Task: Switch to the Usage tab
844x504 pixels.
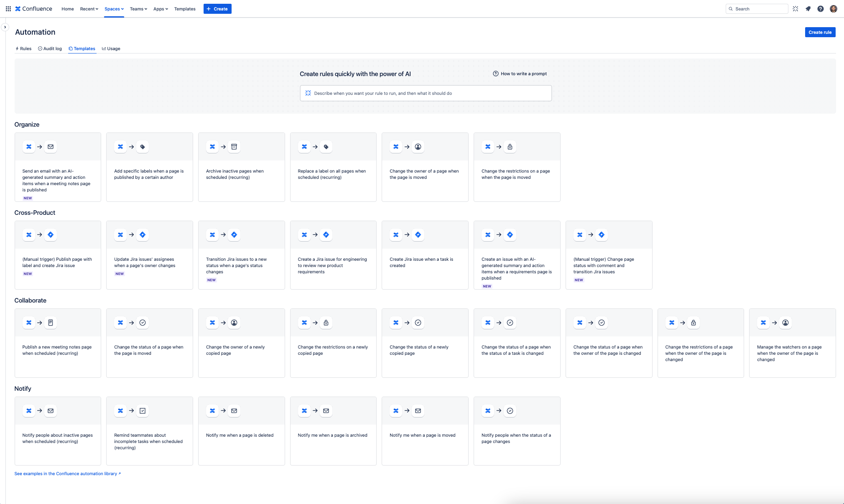Action: [111, 48]
